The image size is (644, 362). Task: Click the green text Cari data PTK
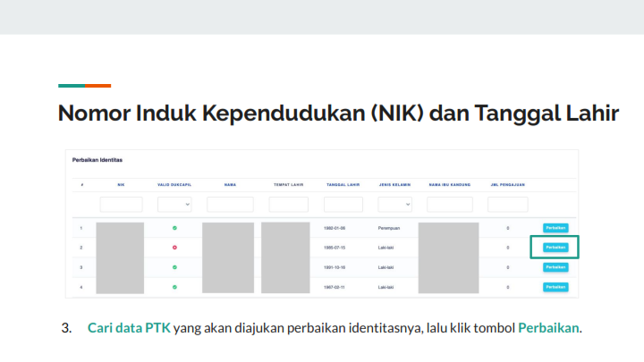(129, 328)
